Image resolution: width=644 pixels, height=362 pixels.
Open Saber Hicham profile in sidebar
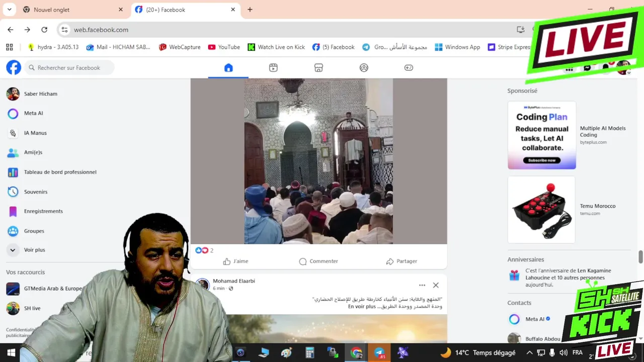click(x=40, y=94)
